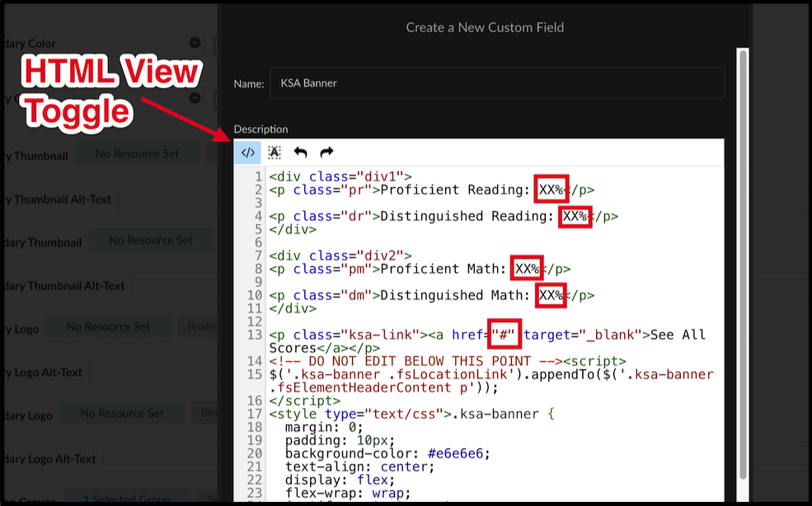Image resolution: width=812 pixels, height=506 pixels.
Task: Click the div class="div2" code line
Action: click(340, 256)
